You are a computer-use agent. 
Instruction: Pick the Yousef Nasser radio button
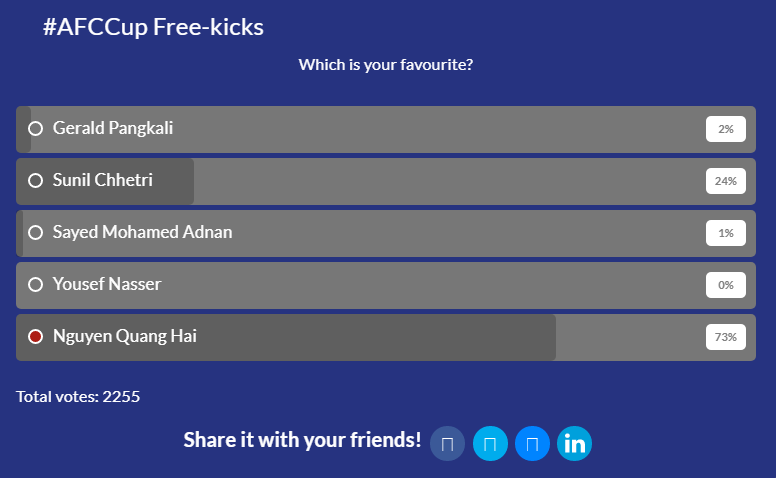click(35, 285)
